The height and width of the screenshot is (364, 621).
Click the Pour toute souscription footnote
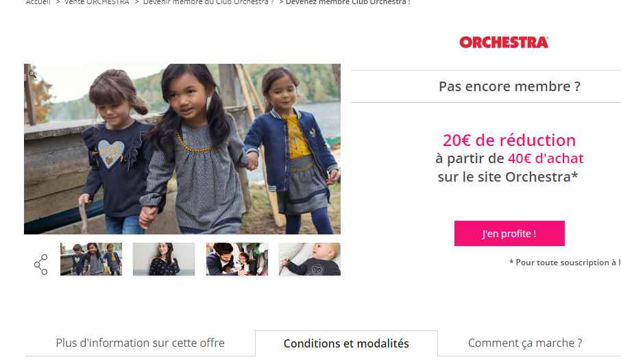click(565, 263)
